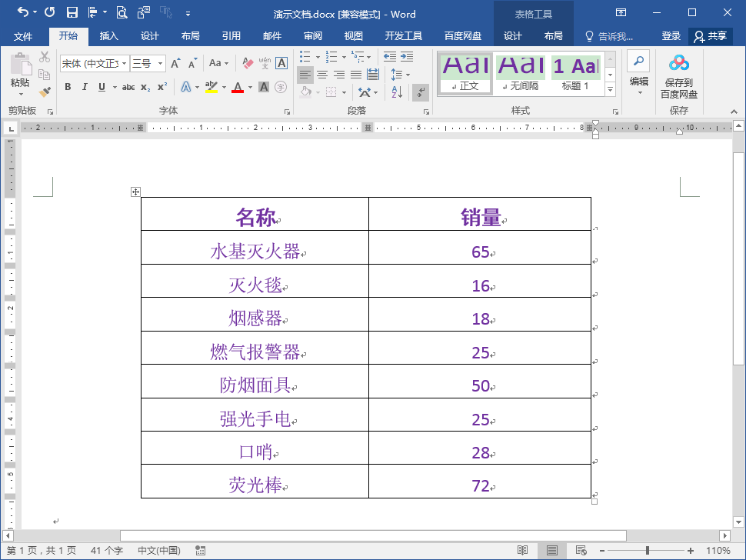Click the 告诉我 search box

click(x=609, y=36)
